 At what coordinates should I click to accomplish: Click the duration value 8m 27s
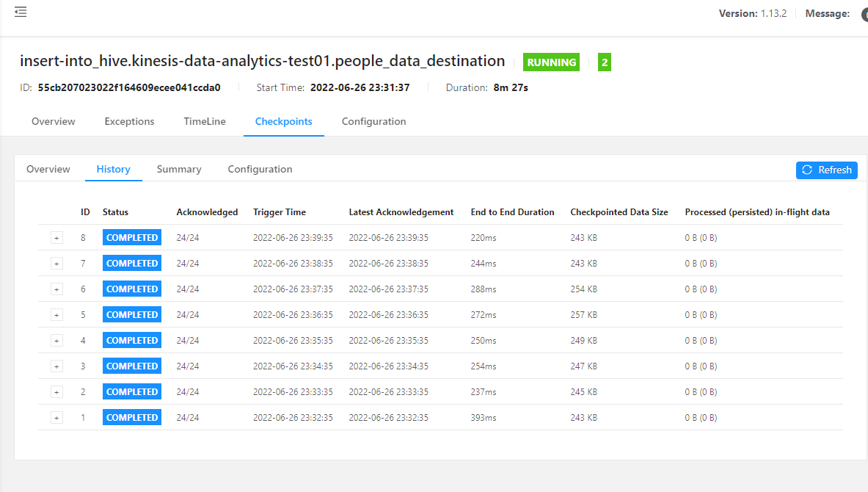coord(511,87)
